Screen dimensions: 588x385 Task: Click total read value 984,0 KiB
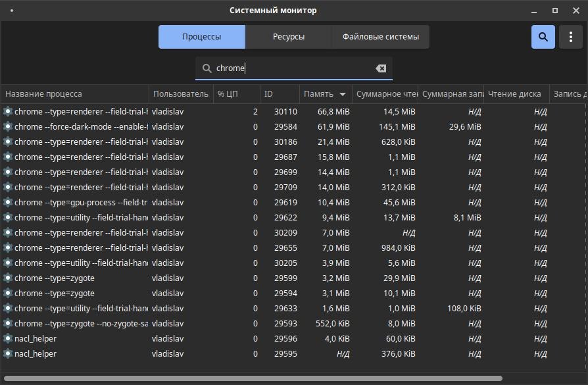399,248
